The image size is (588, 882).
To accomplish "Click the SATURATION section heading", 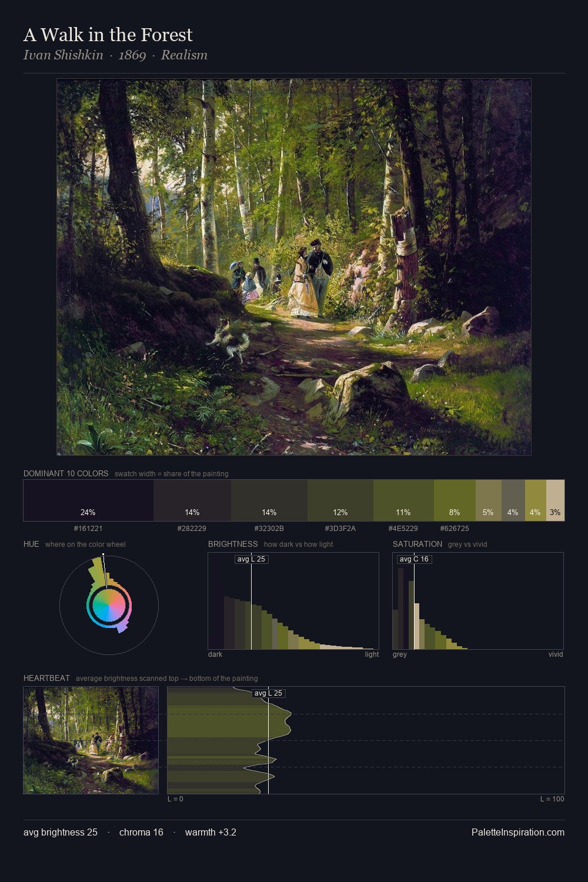I will [417, 544].
